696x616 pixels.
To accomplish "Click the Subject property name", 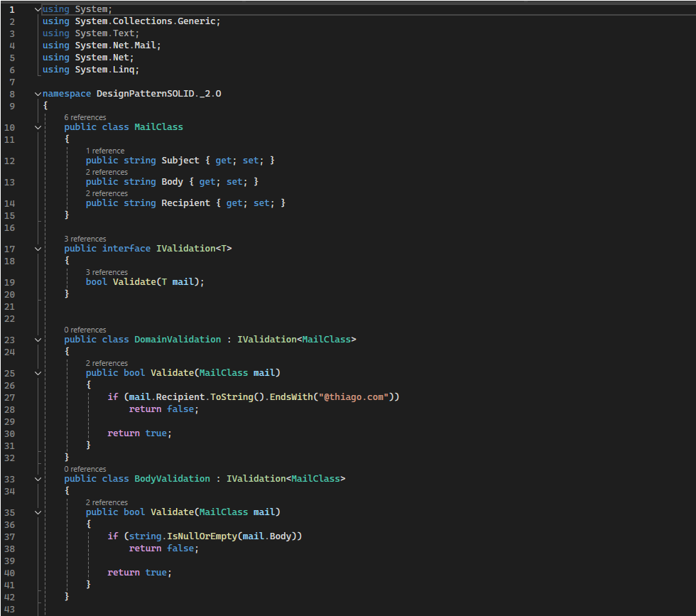I will click(180, 161).
